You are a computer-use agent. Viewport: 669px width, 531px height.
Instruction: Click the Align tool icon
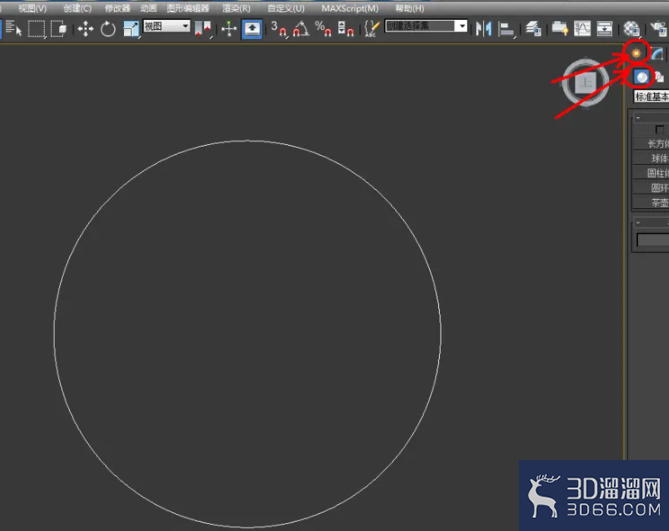tap(506, 29)
